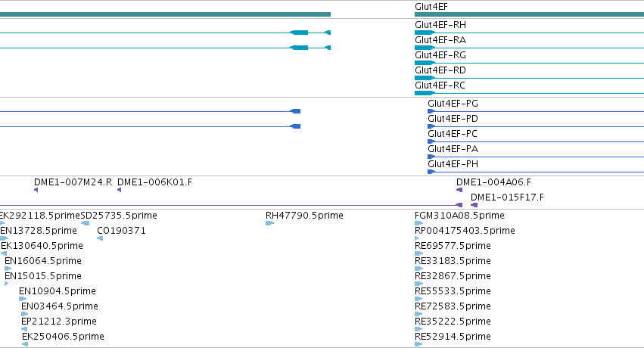Select the Glut4EF-PG protein label
The height and width of the screenshot is (348, 644).
tap(453, 104)
